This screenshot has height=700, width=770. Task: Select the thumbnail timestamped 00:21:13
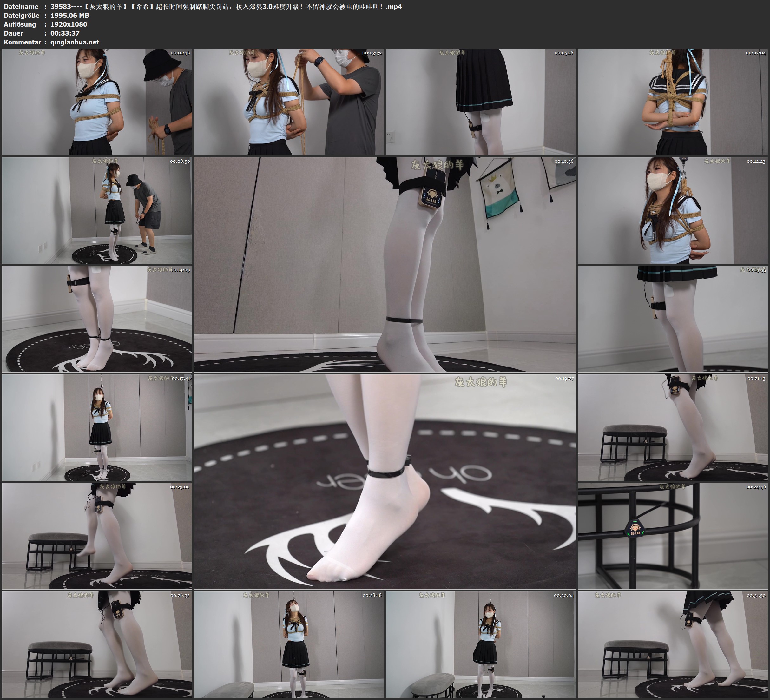coord(673,427)
